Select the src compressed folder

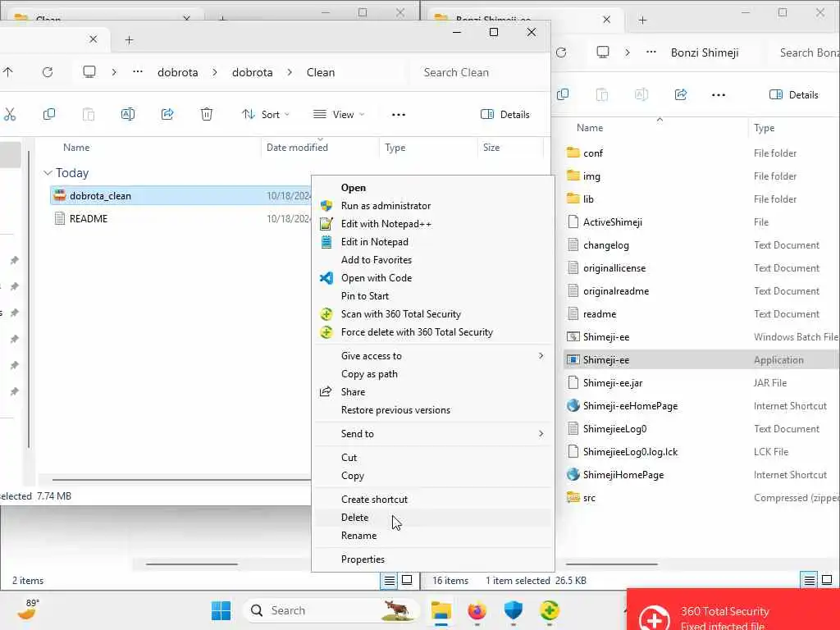pyautogui.click(x=589, y=498)
